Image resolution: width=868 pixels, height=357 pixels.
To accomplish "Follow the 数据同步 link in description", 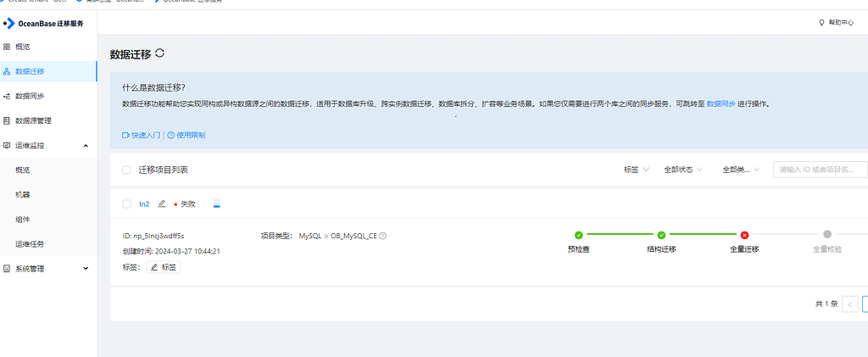I will 721,103.
